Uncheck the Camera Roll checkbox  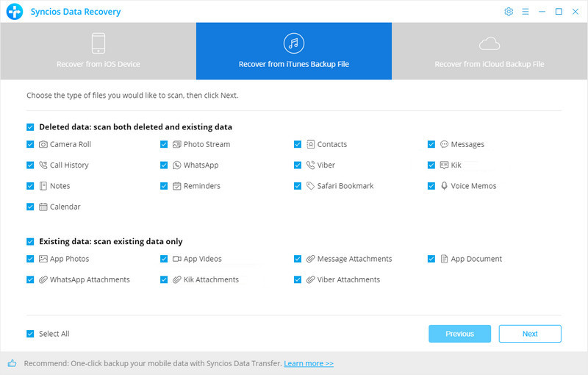30,144
